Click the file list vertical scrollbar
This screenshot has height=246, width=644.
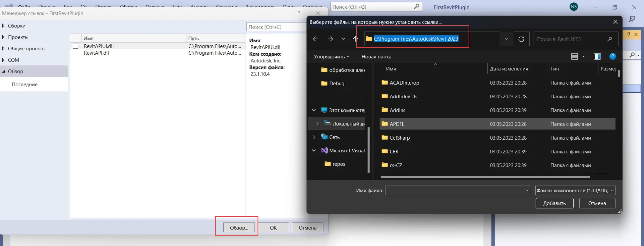[x=619, y=73]
